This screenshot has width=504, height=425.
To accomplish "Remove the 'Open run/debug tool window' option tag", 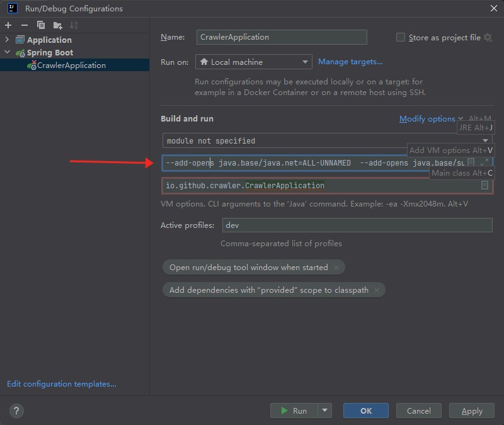I will point(336,268).
